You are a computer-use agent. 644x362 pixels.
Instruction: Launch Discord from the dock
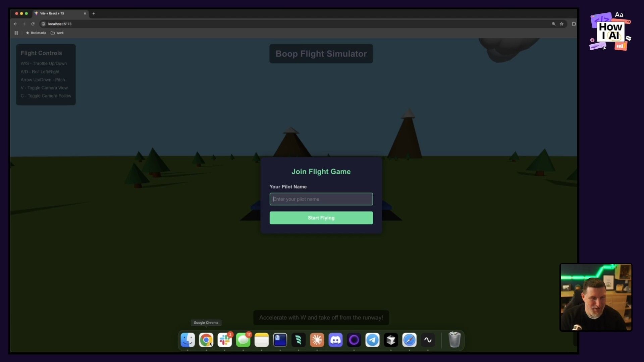click(x=335, y=340)
